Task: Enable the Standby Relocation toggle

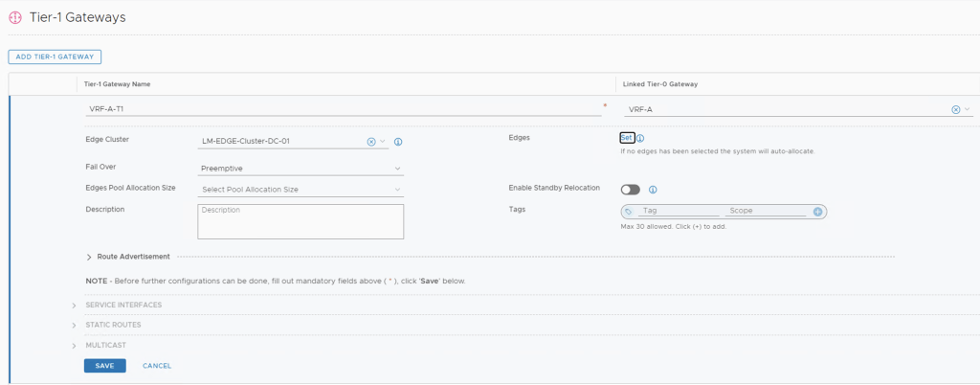Action: [x=630, y=190]
